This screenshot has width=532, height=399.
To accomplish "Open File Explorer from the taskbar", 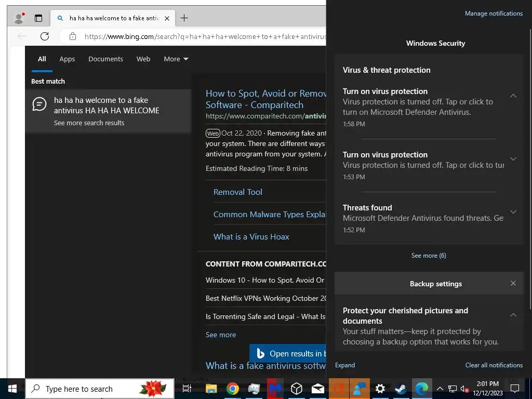I will point(211,389).
